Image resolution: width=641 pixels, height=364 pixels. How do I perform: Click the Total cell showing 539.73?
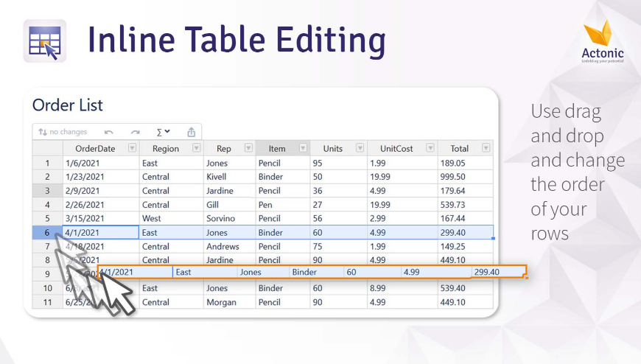(465, 205)
